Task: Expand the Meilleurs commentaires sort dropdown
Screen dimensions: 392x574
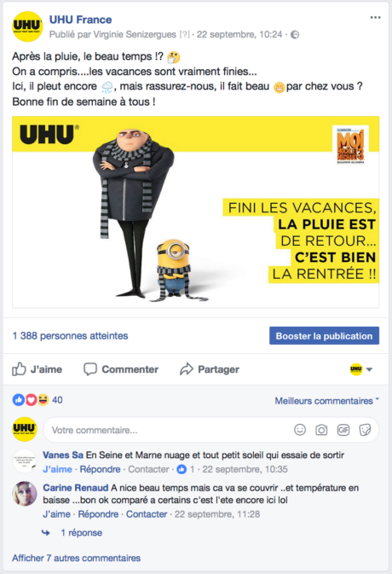Action: 327,401
